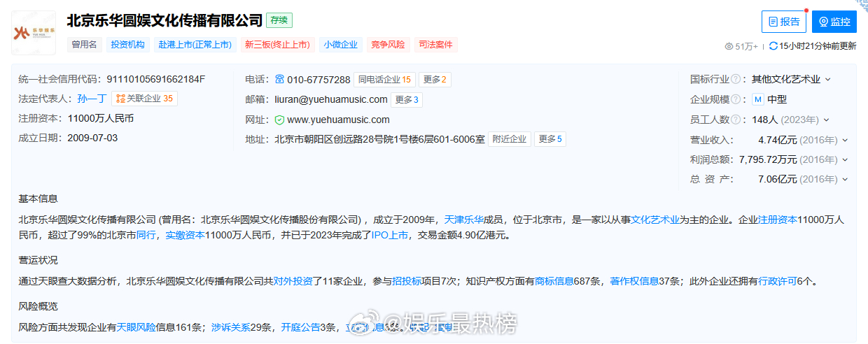Select the 司法案件 tag

coord(435,45)
